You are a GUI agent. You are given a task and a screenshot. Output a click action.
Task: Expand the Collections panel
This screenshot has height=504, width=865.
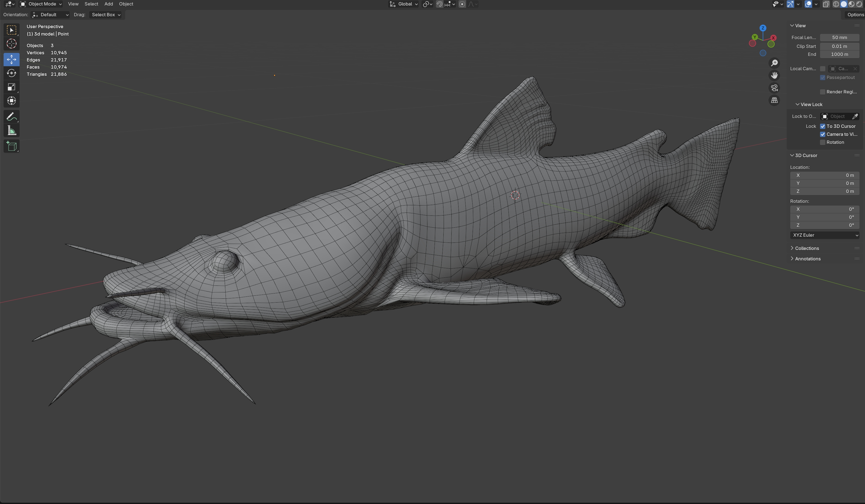(807, 248)
